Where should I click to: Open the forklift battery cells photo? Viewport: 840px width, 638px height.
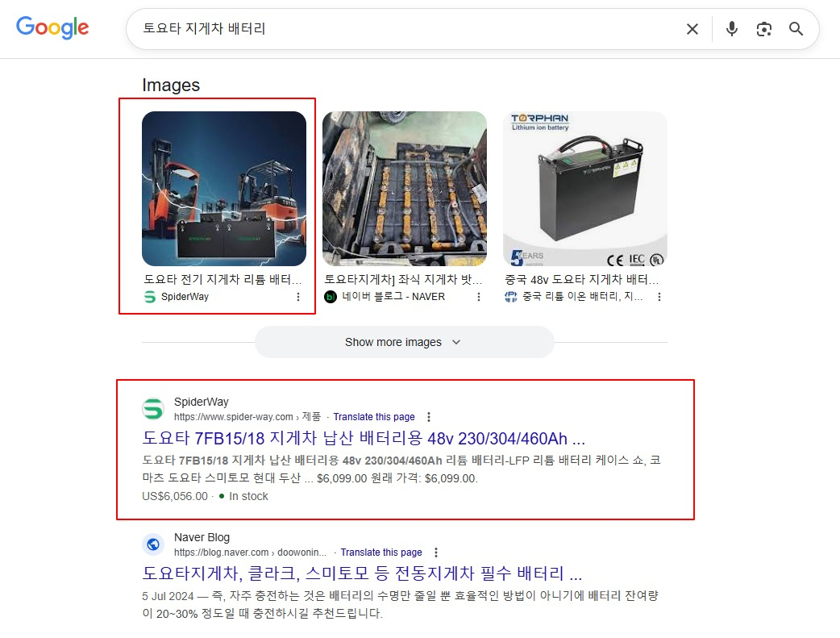click(405, 189)
